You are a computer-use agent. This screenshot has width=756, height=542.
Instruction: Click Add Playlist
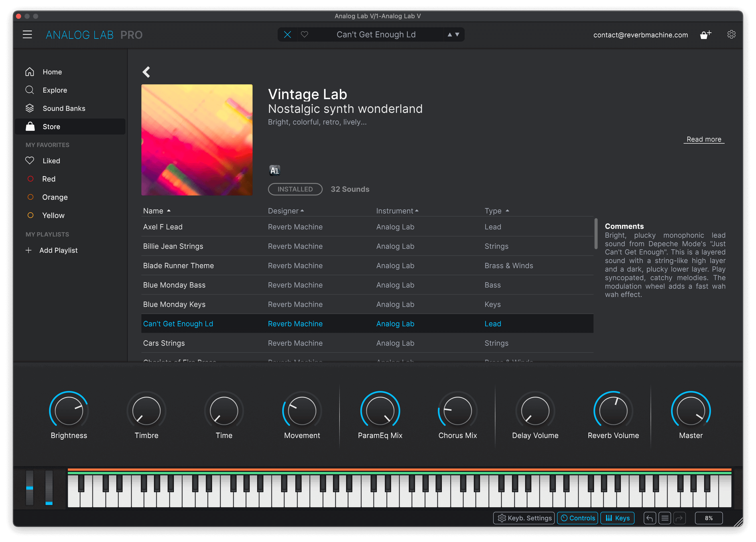[x=52, y=250]
